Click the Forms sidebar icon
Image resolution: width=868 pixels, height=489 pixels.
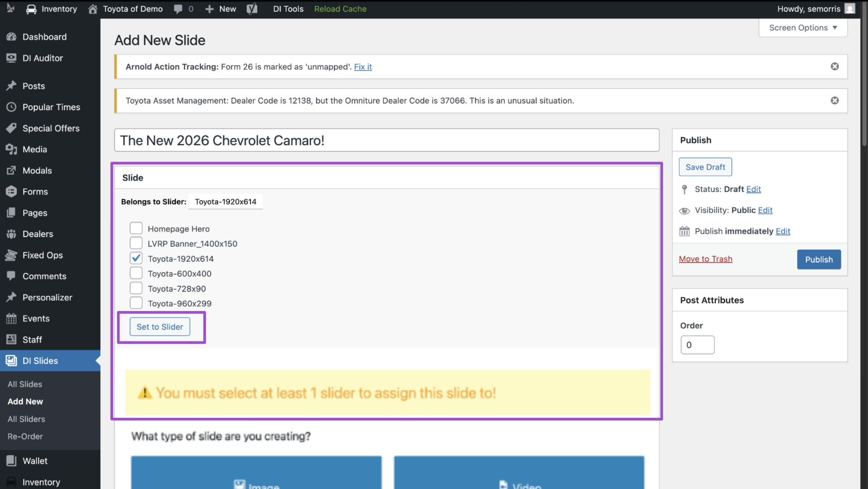pyautogui.click(x=11, y=191)
